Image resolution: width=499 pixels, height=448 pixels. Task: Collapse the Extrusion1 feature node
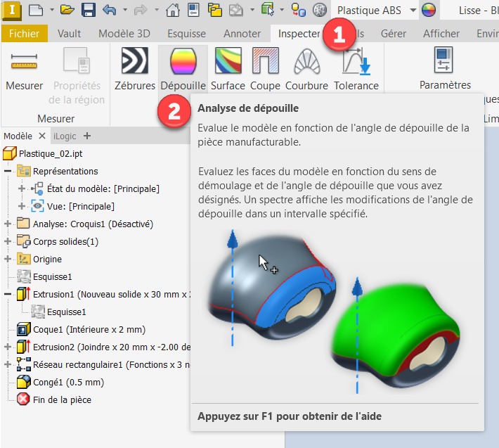[8, 294]
